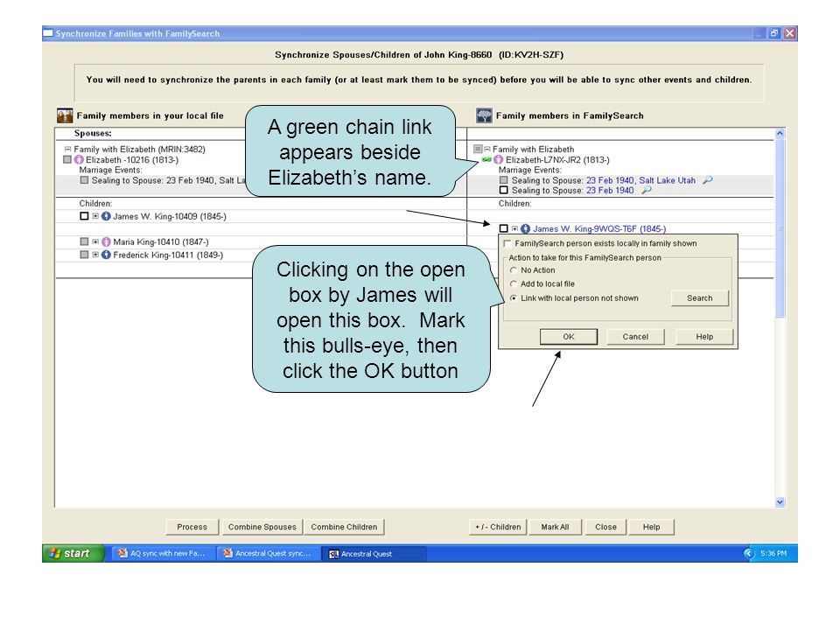Click male icon of James W. King-9WQS-T6F

[526, 228]
